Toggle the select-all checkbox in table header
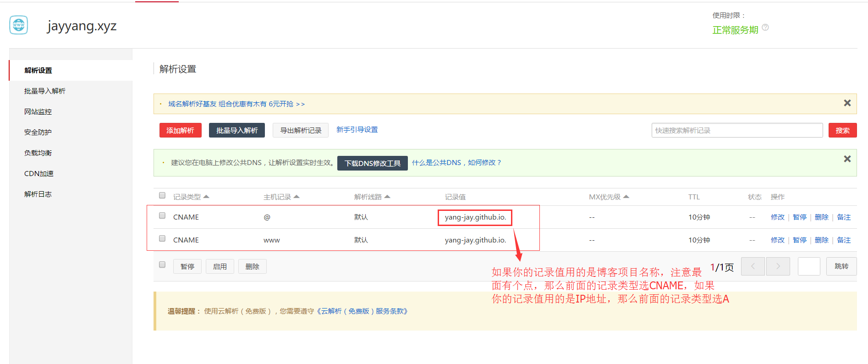Screen dimensions: 868x364 tap(162, 195)
